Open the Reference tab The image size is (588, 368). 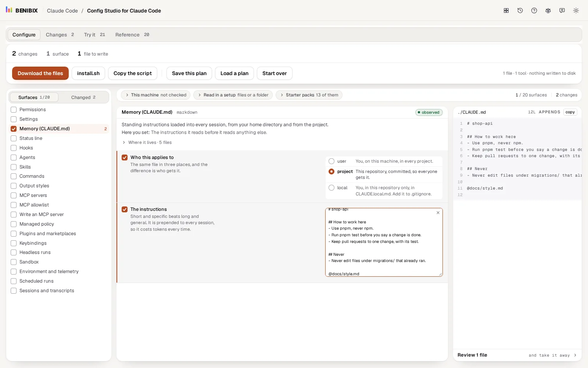(x=132, y=35)
